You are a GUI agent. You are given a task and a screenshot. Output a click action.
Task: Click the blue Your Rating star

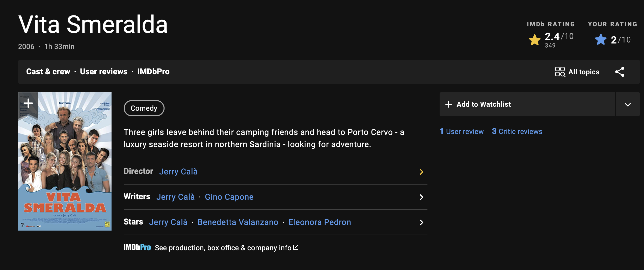tap(601, 40)
